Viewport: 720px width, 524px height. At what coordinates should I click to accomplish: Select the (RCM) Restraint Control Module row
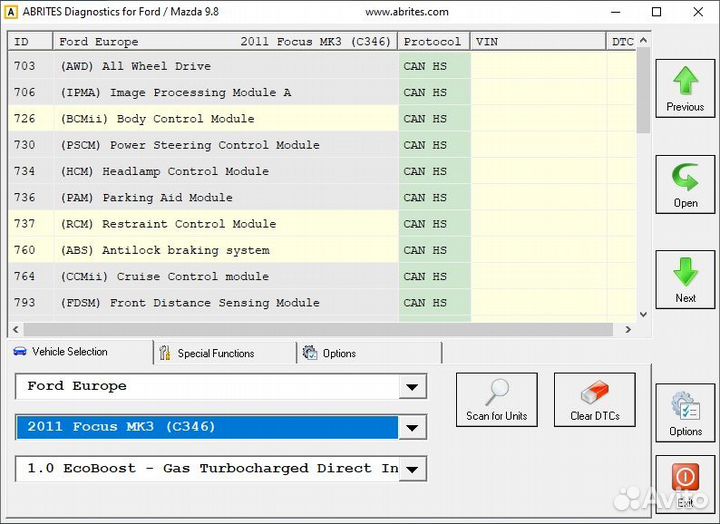[x=322, y=224]
